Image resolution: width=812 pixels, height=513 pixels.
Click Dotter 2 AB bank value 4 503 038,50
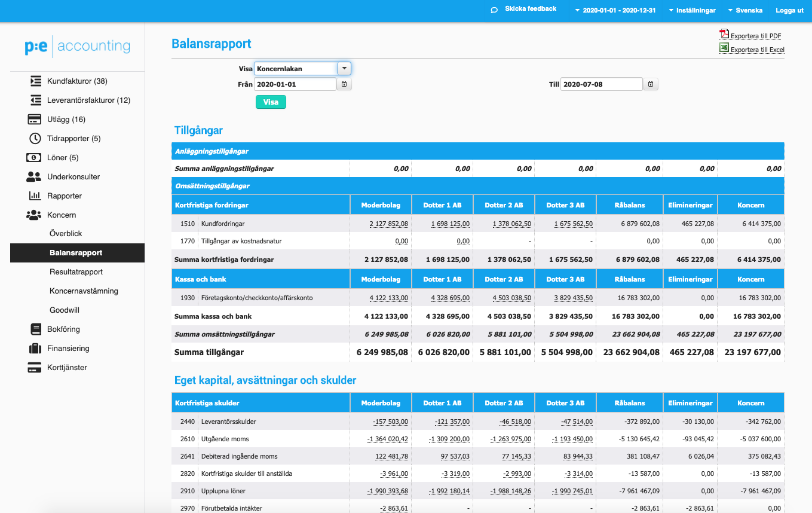click(x=512, y=298)
